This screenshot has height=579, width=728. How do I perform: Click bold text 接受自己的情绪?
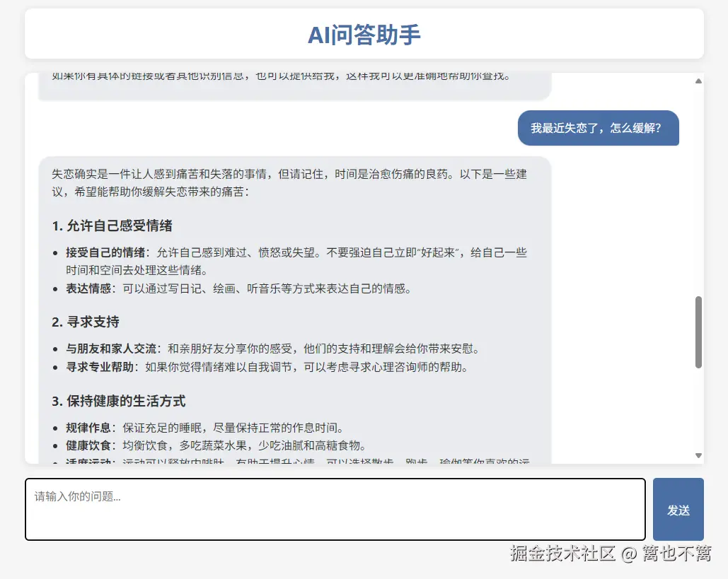pyautogui.click(x=105, y=252)
